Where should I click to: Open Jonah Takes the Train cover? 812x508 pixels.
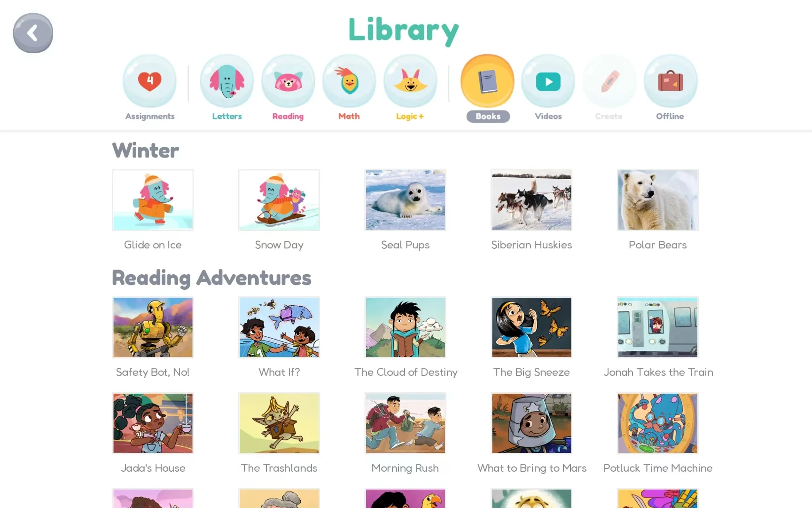pos(658,327)
